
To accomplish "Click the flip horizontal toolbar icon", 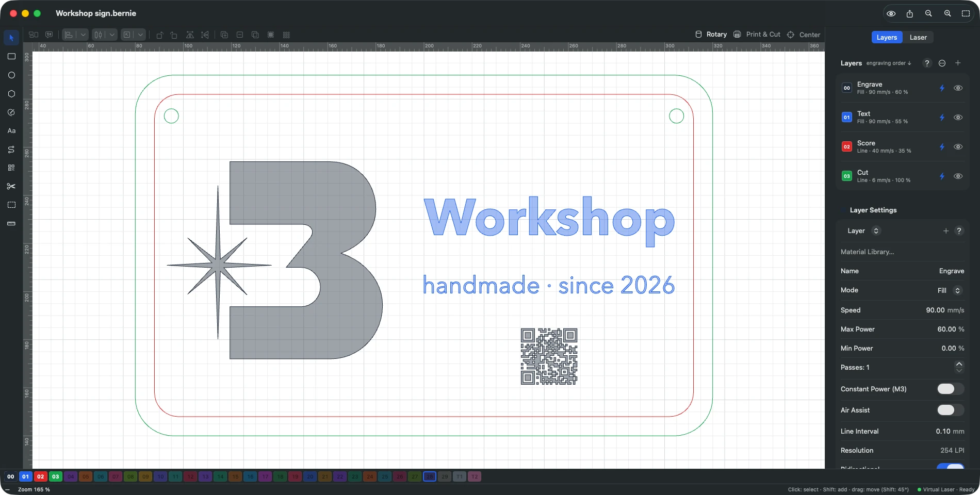I will [190, 35].
